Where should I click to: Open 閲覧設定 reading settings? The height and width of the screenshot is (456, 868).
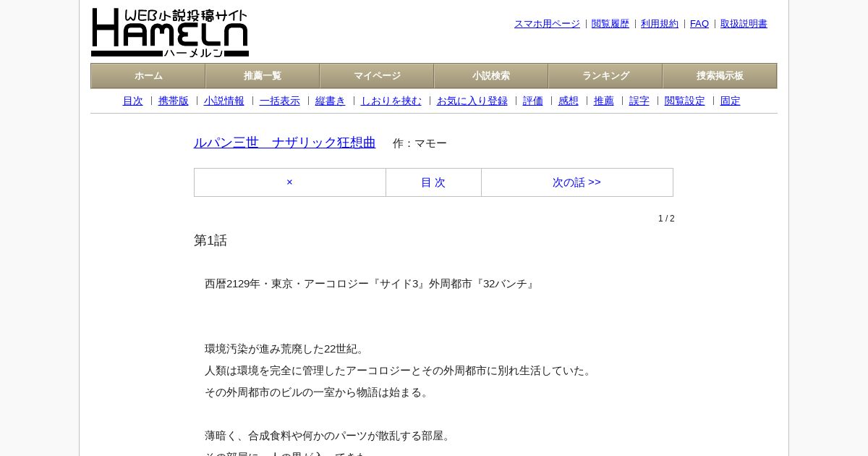pyautogui.click(x=685, y=101)
